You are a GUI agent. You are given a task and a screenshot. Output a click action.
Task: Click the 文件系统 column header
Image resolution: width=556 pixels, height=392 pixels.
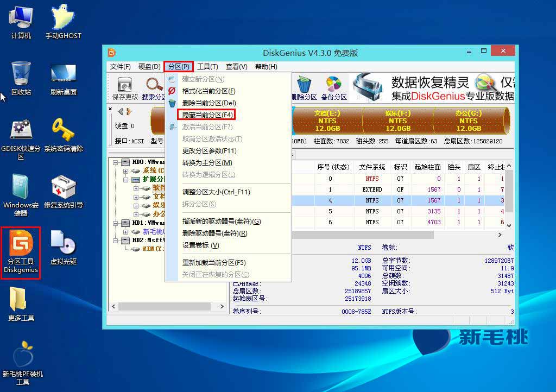[x=372, y=167]
